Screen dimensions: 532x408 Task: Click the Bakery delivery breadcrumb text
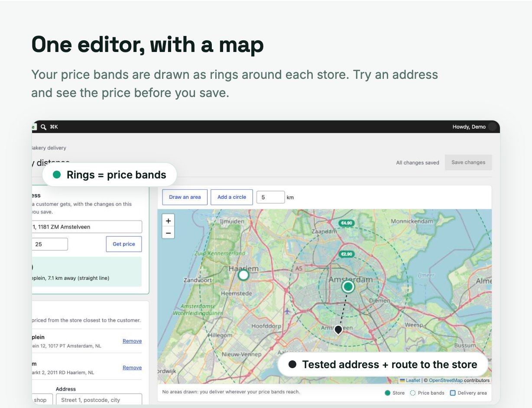click(x=49, y=148)
